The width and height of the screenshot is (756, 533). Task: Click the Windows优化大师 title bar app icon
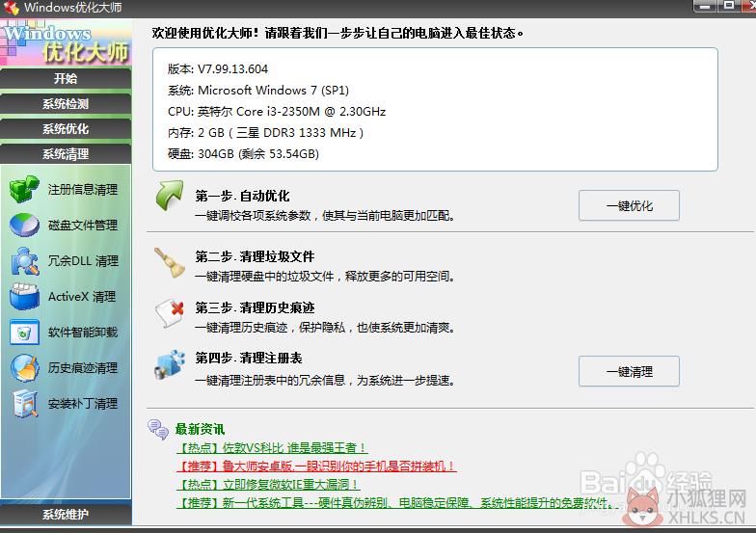(12, 8)
